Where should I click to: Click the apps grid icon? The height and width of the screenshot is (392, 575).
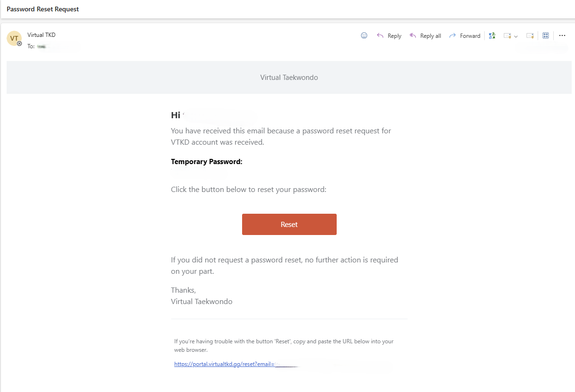(x=545, y=35)
